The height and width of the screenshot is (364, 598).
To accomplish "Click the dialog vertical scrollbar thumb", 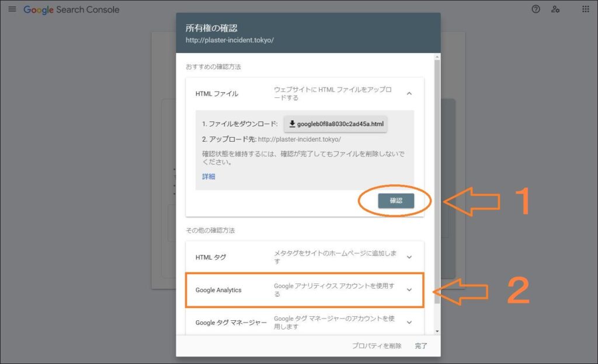I will point(437,181).
